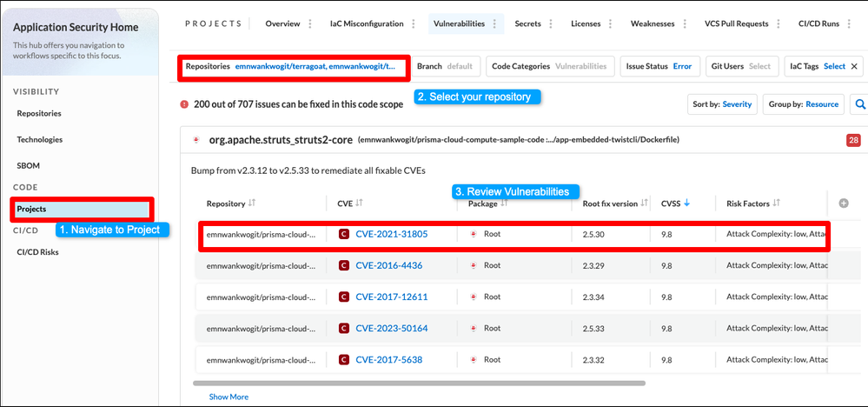868x407 pixels.
Task: Click the Show More link
Action: coord(229,397)
